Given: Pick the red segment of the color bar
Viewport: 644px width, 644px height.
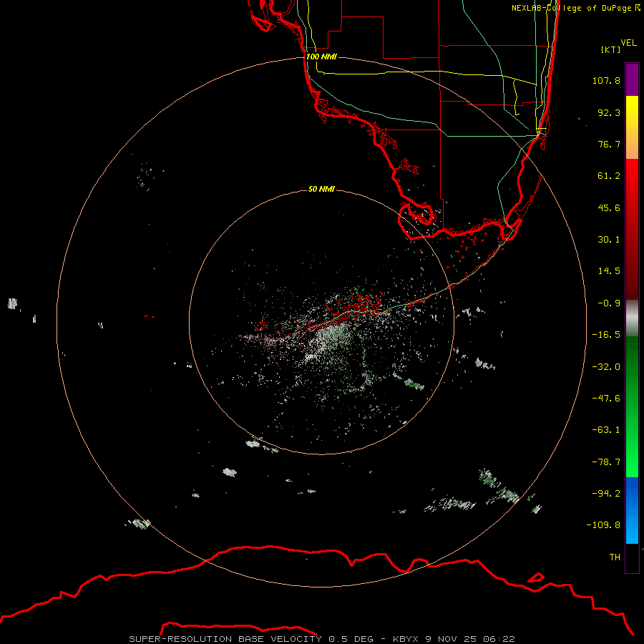Looking at the screenshot, I should coord(632,229).
